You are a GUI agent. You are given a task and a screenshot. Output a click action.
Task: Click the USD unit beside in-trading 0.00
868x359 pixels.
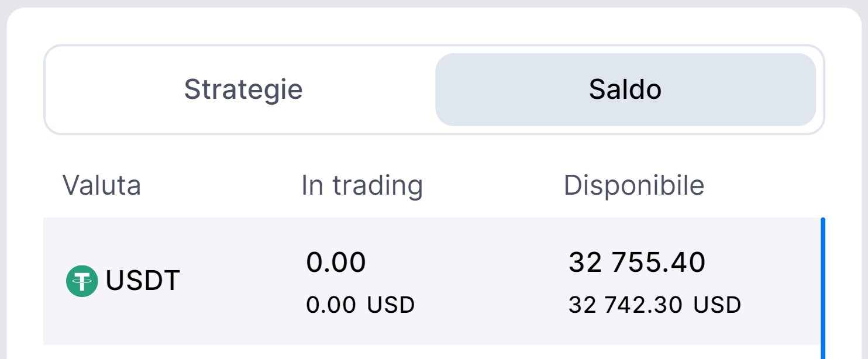coord(391,305)
